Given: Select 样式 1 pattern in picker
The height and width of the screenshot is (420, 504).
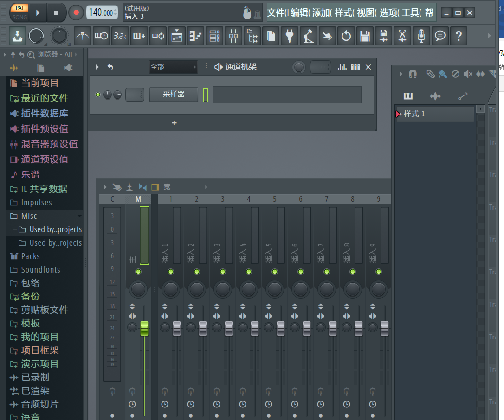Looking at the screenshot, I should tap(434, 114).
